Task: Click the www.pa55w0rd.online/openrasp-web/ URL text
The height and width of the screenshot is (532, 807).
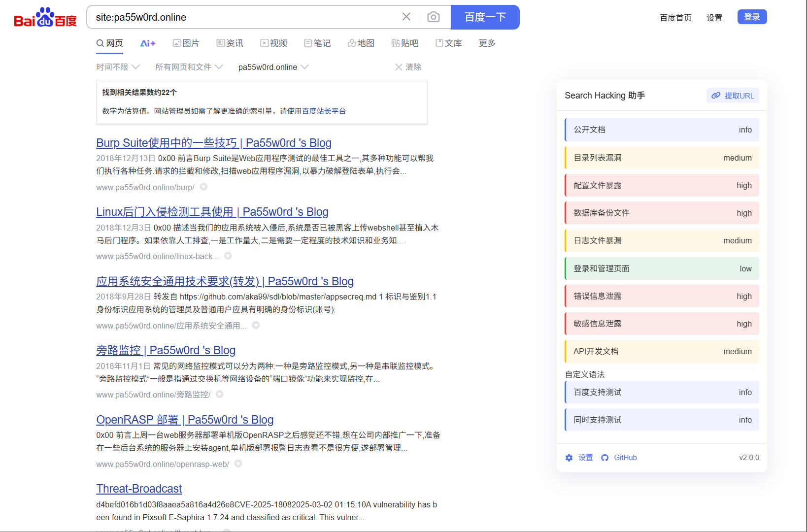Action: (163, 465)
